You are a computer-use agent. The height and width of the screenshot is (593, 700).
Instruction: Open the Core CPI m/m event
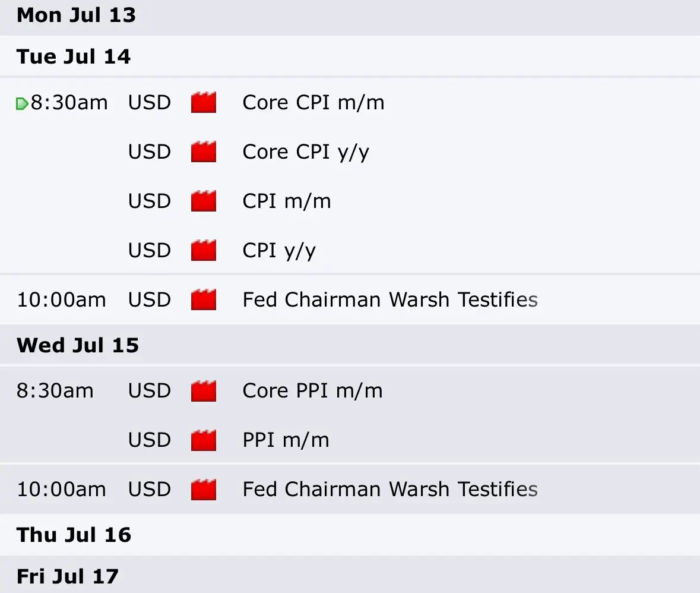click(x=313, y=102)
